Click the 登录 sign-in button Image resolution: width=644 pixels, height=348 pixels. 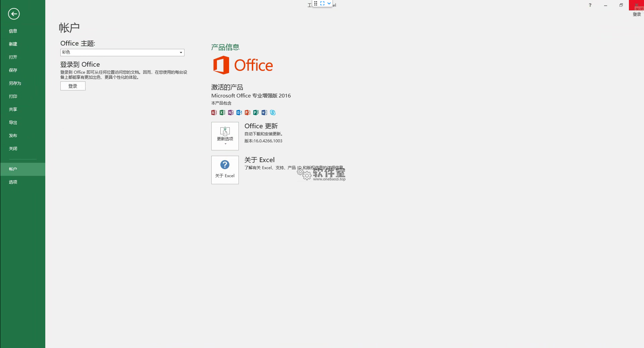point(73,86)
